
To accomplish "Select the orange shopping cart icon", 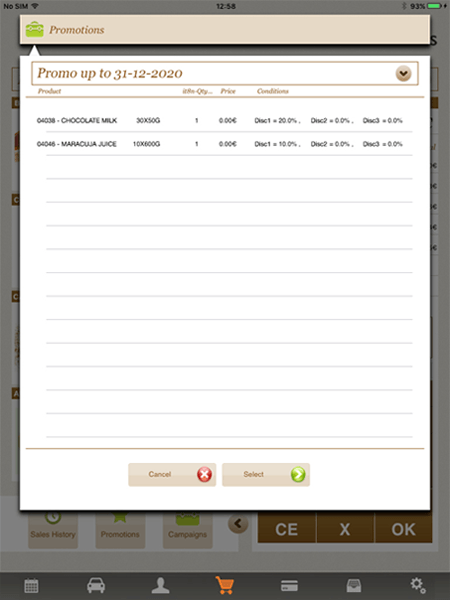I will 225,585.
